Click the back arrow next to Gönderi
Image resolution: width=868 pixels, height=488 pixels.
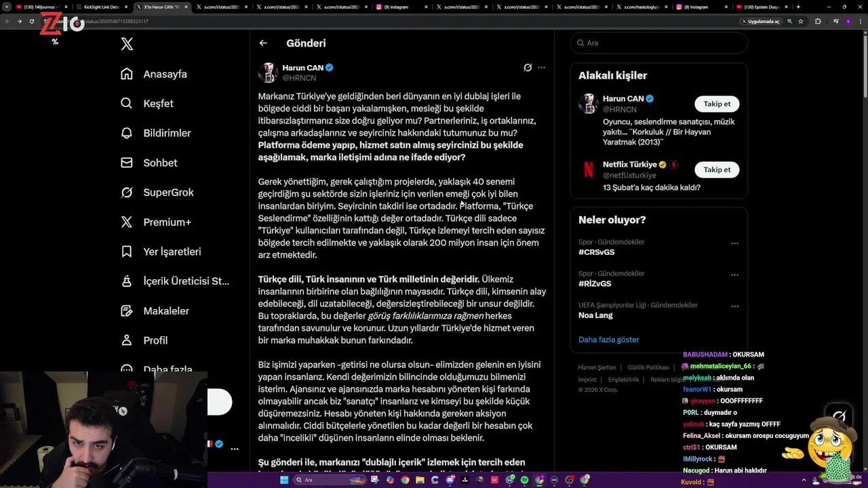pos(263,43)
